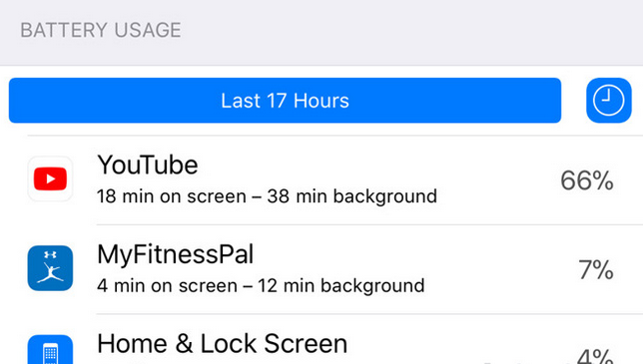Tap the MyFitnessPal app icon

pos(50,268)
